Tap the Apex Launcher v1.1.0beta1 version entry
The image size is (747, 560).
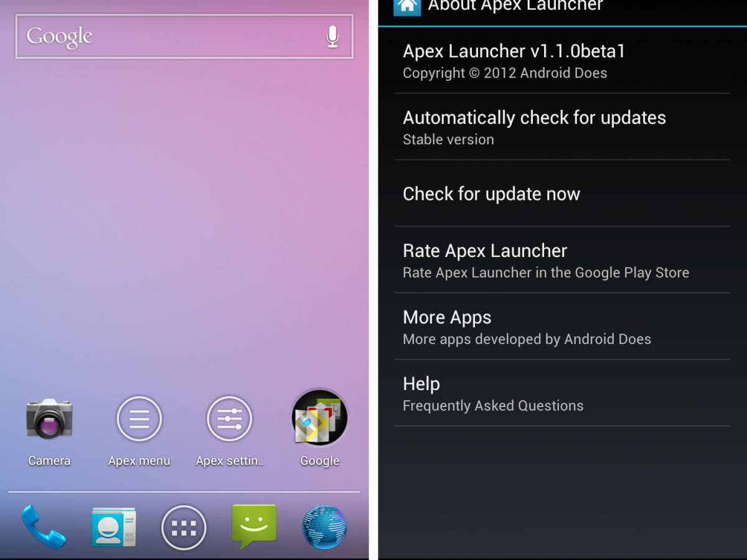tap(560, 60)
